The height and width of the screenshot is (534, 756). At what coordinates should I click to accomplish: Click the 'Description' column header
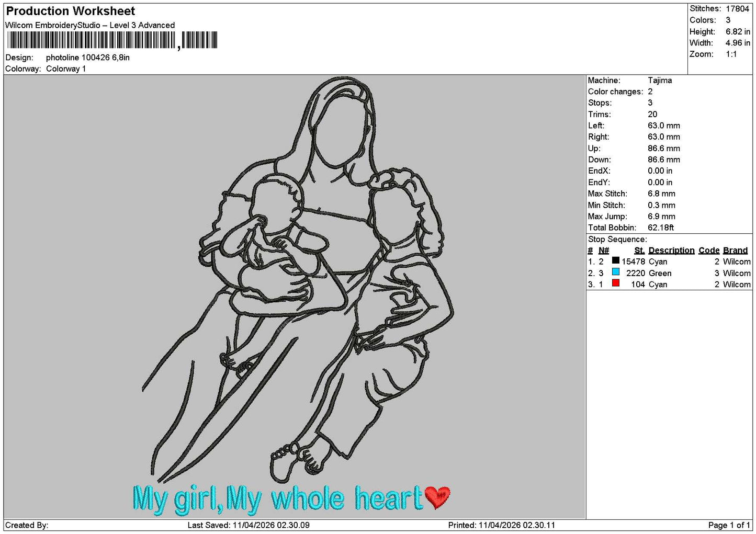(671, 251)
